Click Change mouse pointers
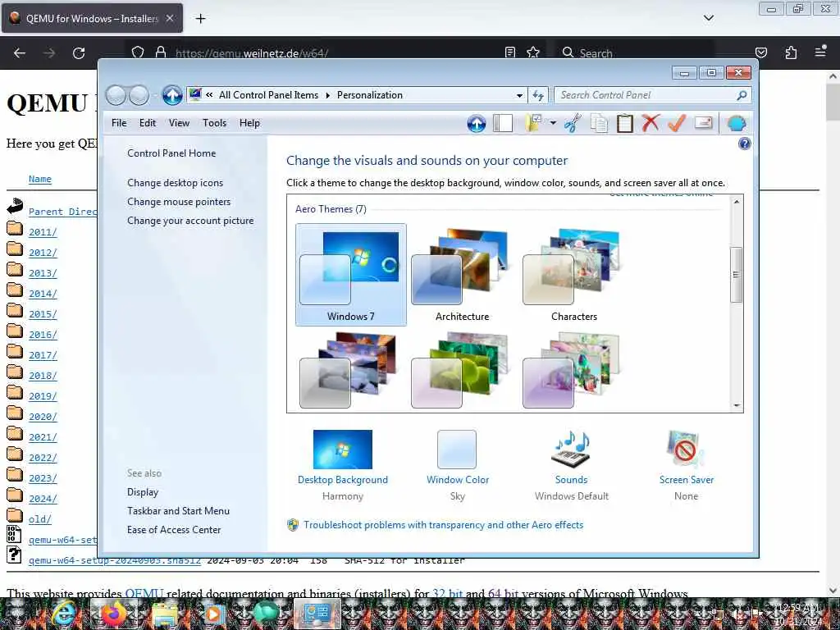Image resolution: width=840 pixels, height=630 pixels. point(179,202)
